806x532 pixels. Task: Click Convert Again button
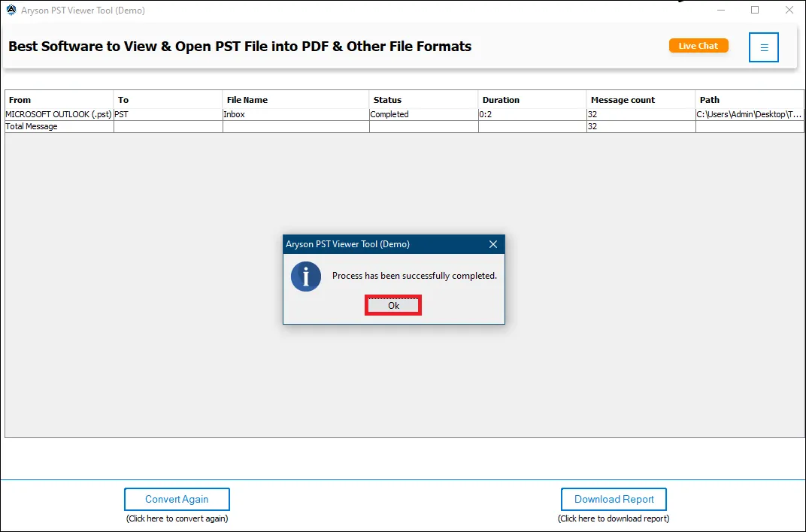(x=177, y=499)
